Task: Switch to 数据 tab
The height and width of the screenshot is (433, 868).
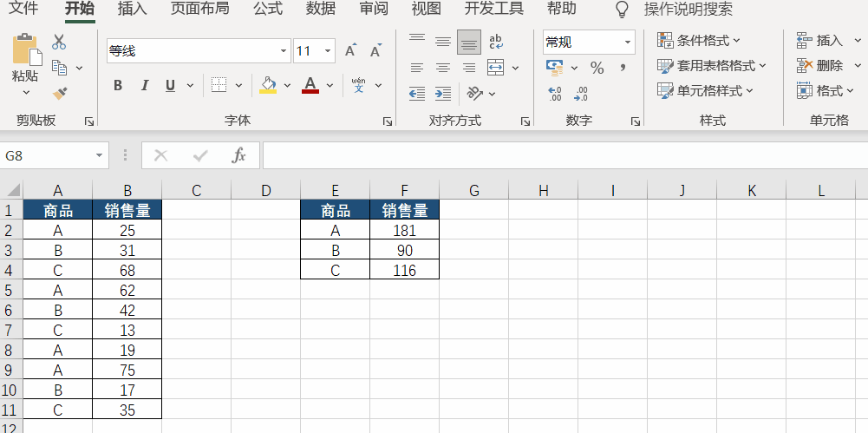Action: (x=321, y=9)
